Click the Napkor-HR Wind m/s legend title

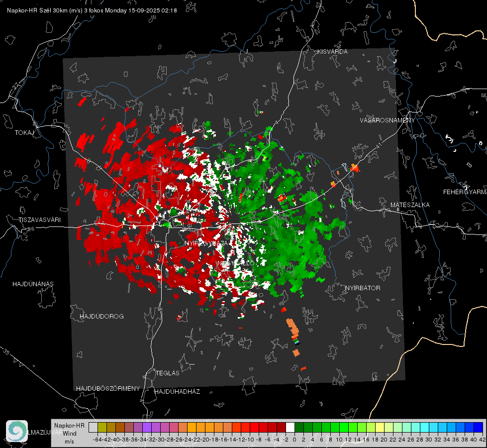coord(69,434)
